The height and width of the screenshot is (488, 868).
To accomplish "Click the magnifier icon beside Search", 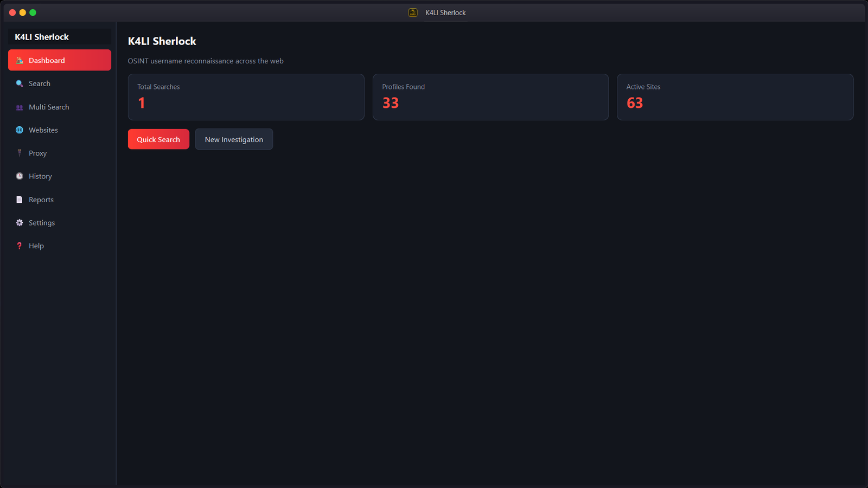I will tap(20, 84).
